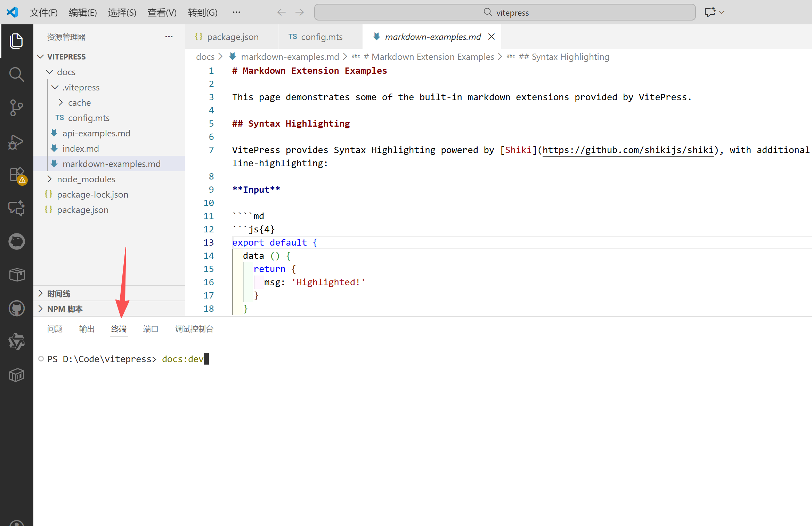Open the 文件(F) menu
The height and width of the screenshot is (526, 812).
(43, 12)
